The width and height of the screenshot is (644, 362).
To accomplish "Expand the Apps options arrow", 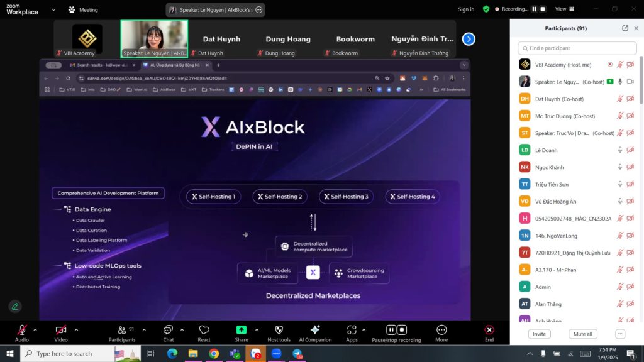I will (364, 329).
